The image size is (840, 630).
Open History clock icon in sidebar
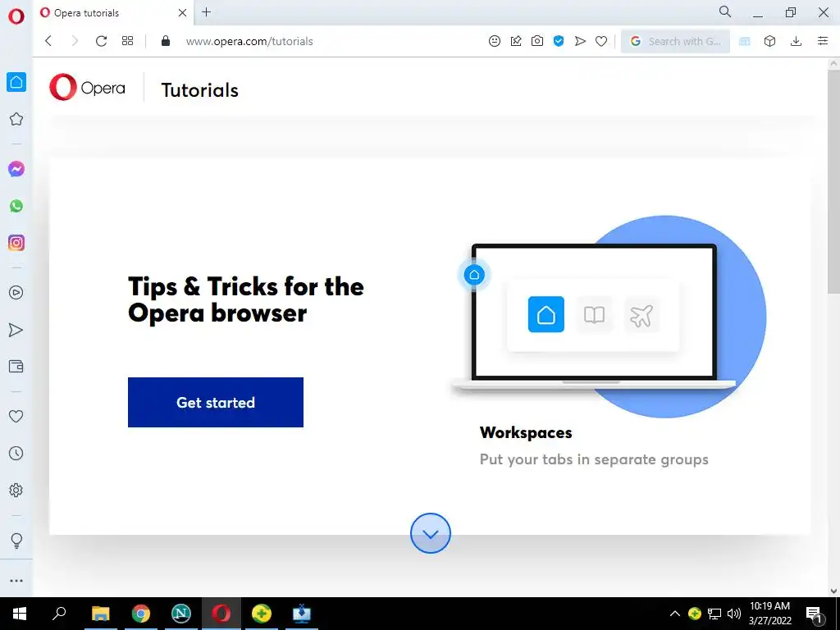point(16,453)
